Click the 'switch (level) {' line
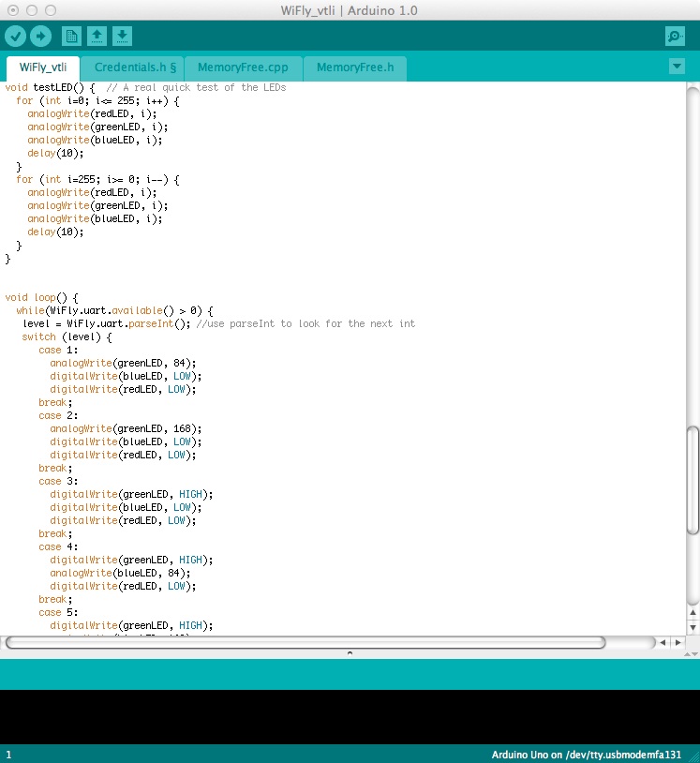Image resolution: width=700 pixels, height=763 pixels. pos(67,337)
